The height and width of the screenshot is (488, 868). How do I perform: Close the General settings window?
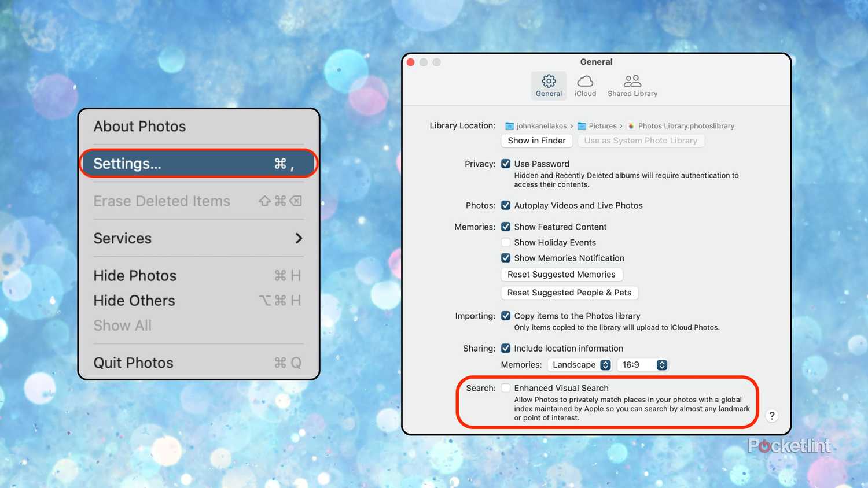coord(411,62)
